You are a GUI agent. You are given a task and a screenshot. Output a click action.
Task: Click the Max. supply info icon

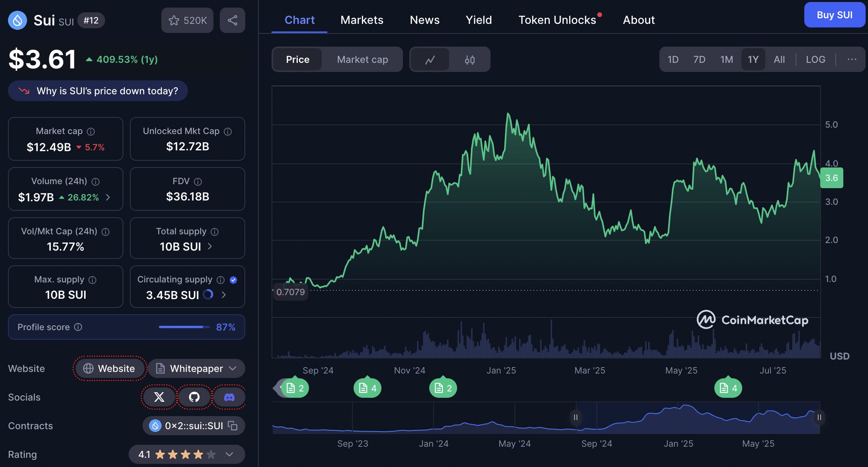(x=92, y=280)
